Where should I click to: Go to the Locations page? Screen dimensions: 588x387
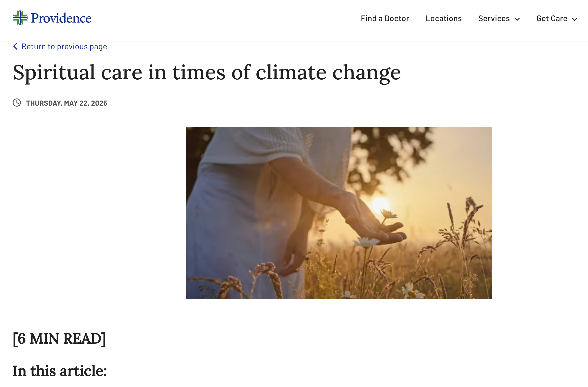point(443,19)
